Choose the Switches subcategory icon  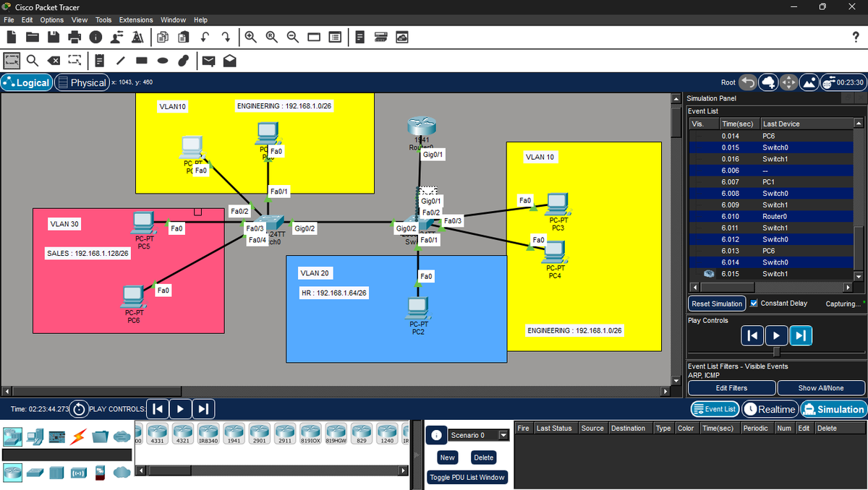click(x=34, y=473)
